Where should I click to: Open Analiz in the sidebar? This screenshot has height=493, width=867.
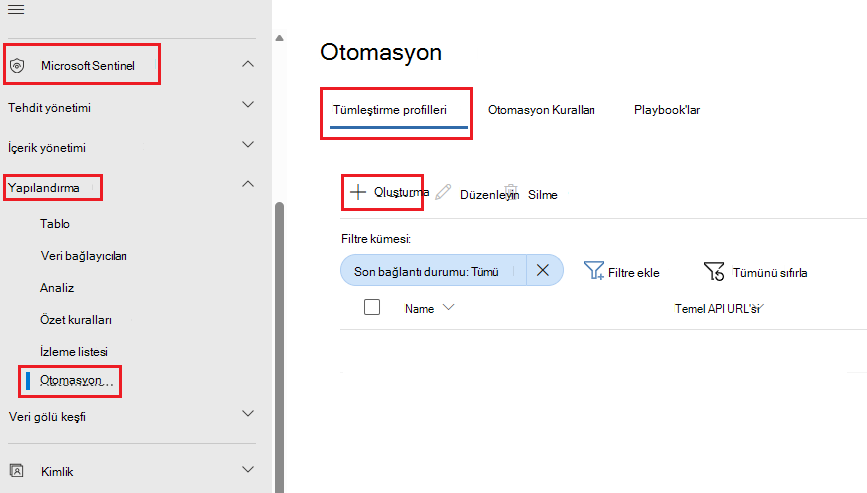click(x=57, y=288)
